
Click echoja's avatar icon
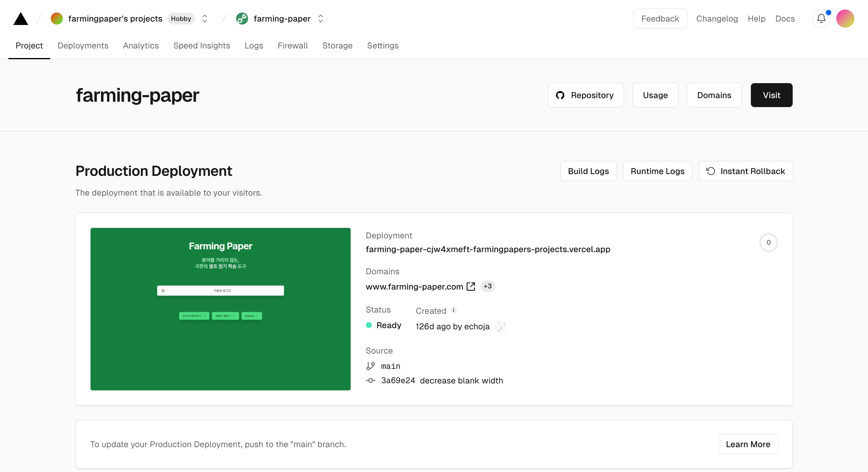click(x=500, y=326)
